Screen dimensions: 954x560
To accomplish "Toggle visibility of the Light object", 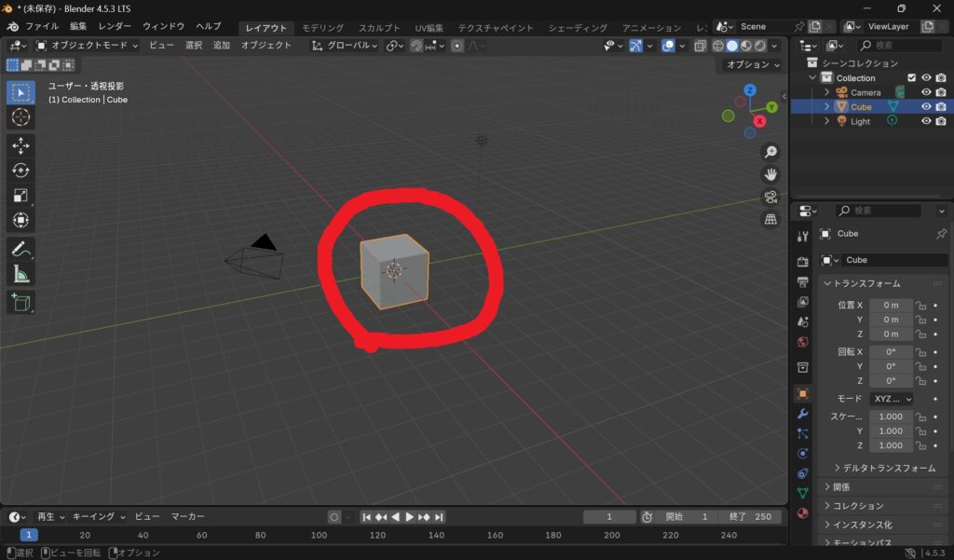I will [926, 121].
